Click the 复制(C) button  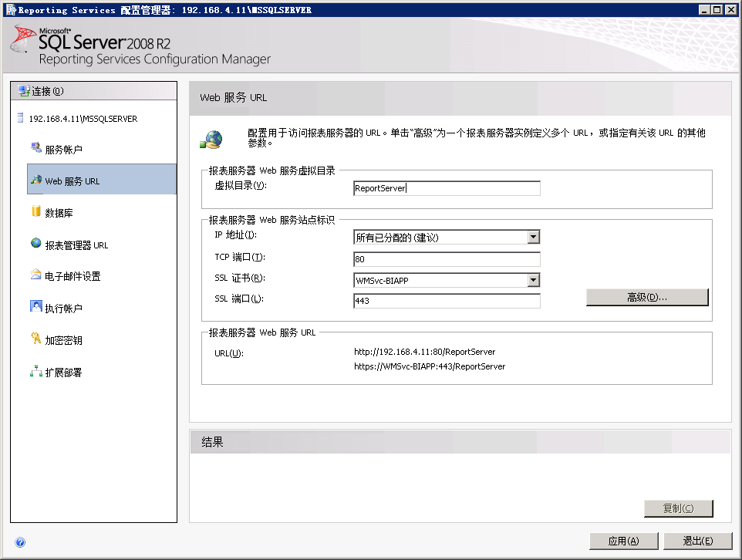(x=678, y=508)
